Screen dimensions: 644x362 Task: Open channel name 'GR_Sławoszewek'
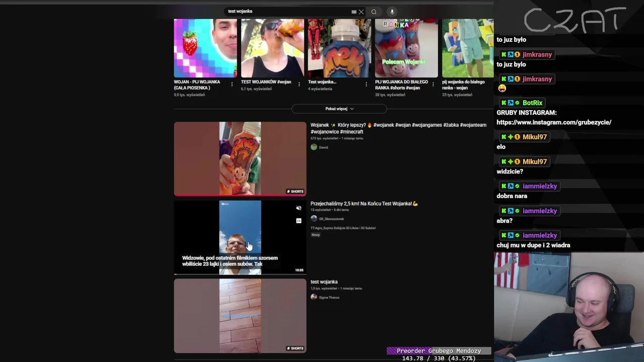tap(332, 219)
